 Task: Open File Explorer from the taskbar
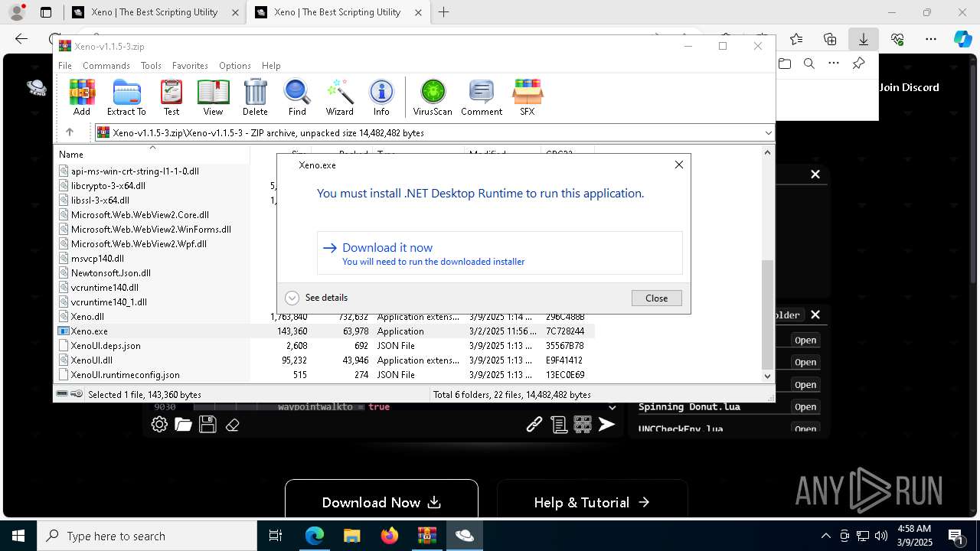pyautogui.click(x=351, y=536)
